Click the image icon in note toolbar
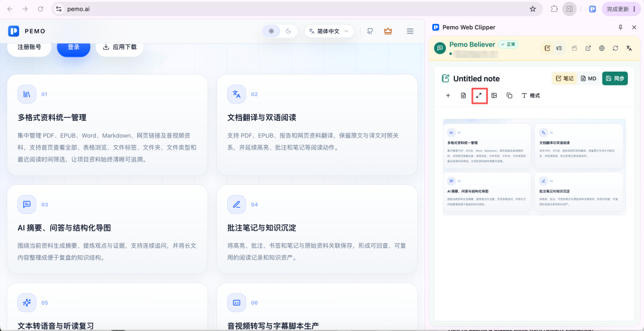644x331 pixels. click(x=494, y=95)
